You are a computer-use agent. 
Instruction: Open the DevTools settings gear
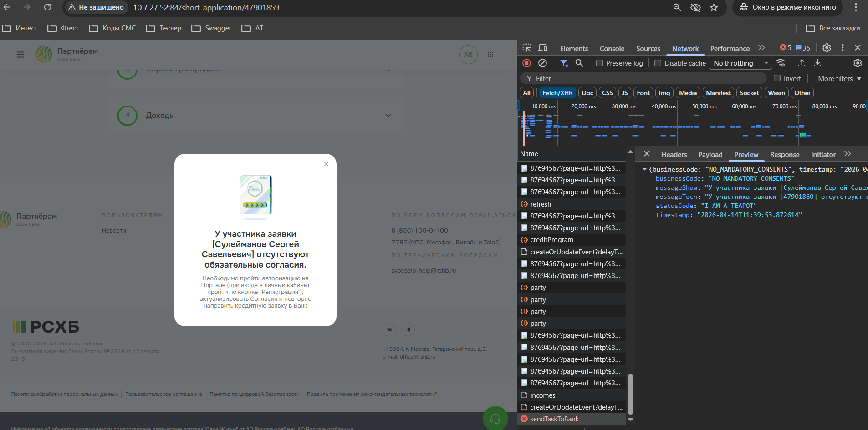click(827, 48)
